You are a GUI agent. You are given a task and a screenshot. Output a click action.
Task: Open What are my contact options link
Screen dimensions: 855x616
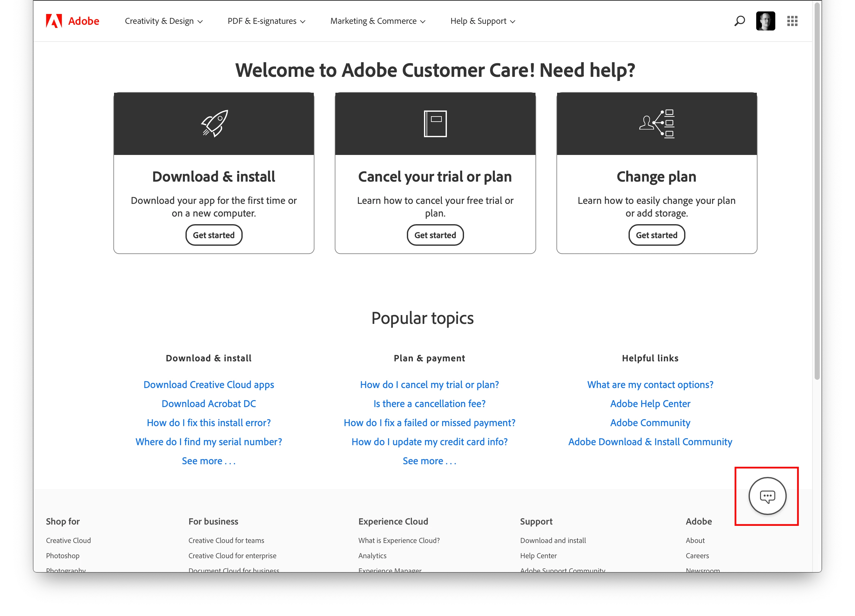[650, 385]
